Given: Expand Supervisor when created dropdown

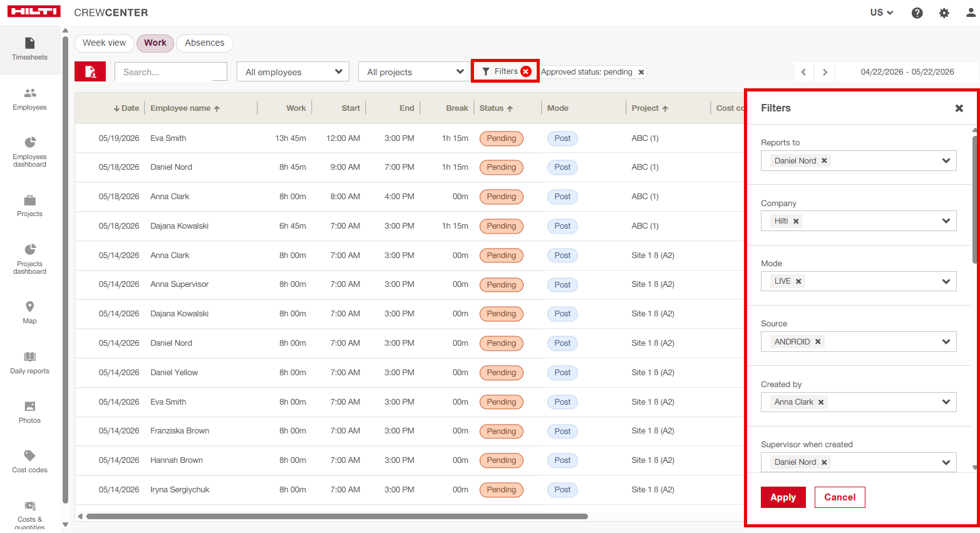Looking at the screenshot, I should (x=946, y=462).
